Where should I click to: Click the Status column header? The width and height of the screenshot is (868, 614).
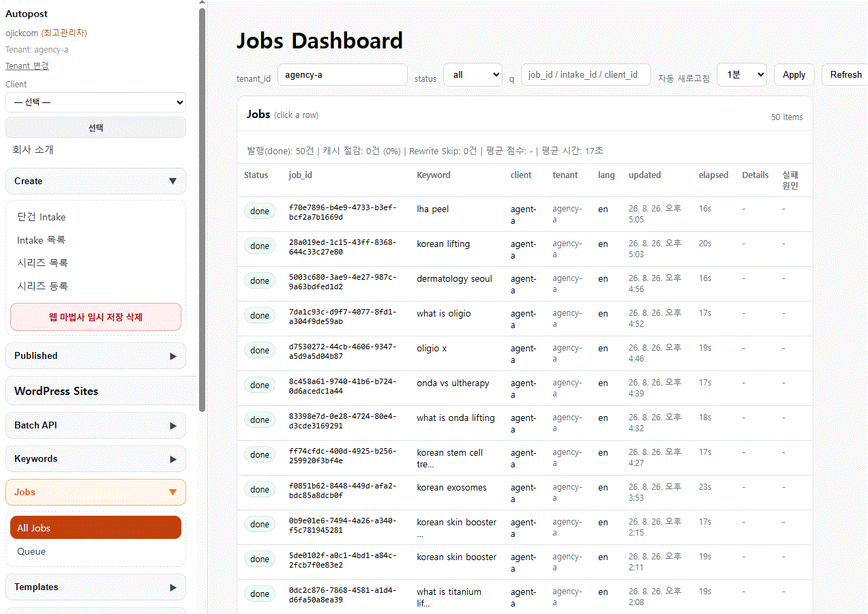tap(256, 175)
